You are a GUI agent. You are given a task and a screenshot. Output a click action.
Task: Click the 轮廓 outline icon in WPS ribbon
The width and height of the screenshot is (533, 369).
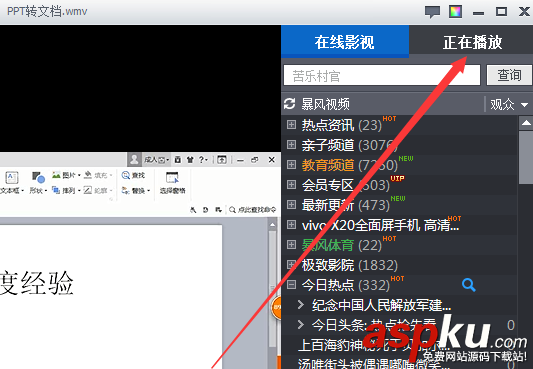88,190
